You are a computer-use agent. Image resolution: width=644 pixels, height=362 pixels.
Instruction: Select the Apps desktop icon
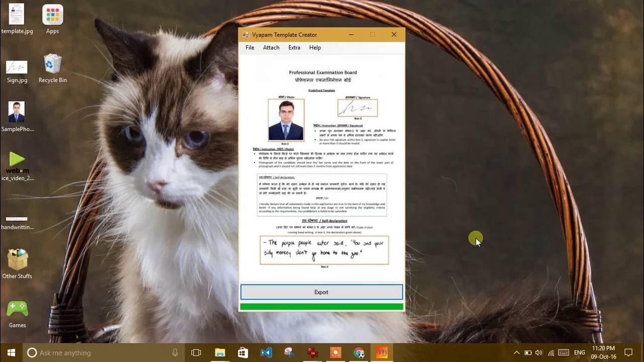52,19
